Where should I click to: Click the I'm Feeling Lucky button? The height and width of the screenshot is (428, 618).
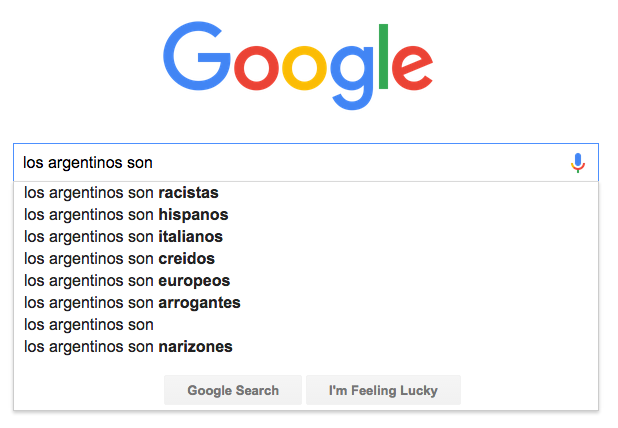point(383,390)
